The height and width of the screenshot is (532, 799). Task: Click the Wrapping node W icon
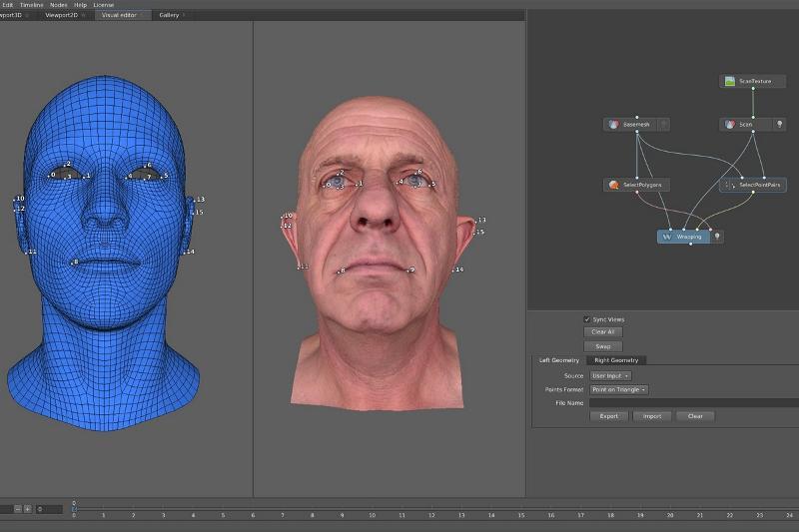pyautogui.click(x=666, y=237)
